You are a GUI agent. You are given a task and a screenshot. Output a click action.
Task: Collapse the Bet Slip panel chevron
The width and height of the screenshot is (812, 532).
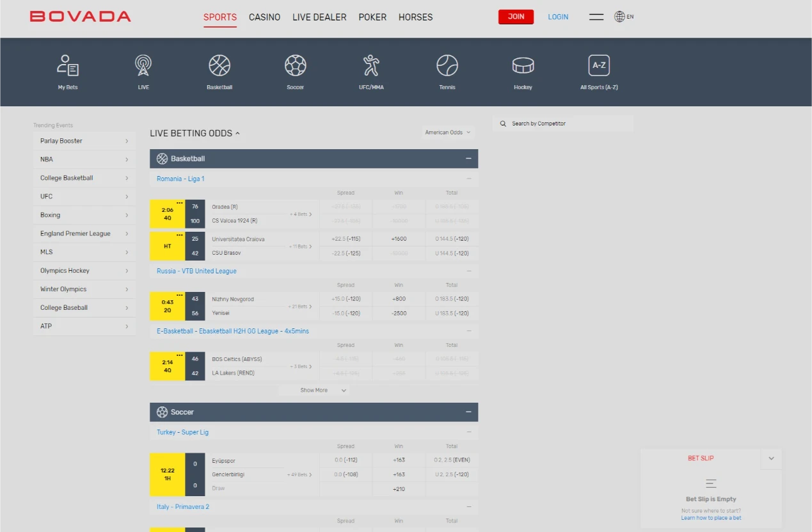[x=771, y=458]
